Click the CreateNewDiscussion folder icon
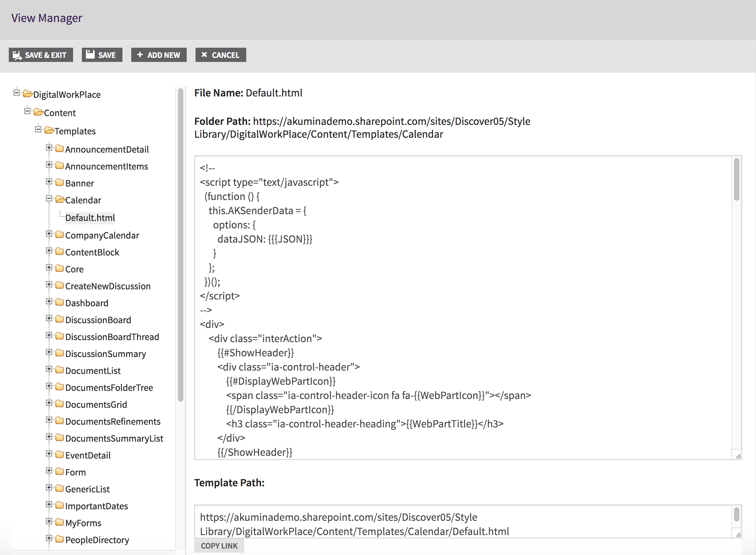Screen dimensions: 756x555 click(60, 285)
